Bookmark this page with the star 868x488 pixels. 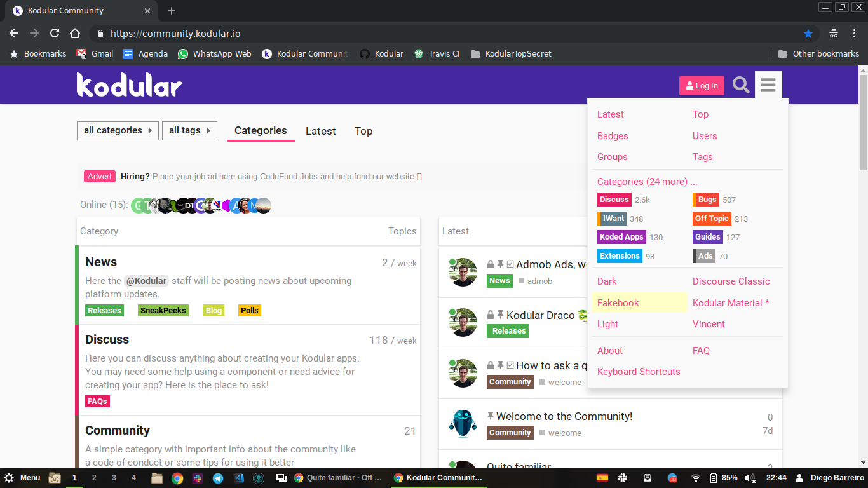click(x=808, y=33)
